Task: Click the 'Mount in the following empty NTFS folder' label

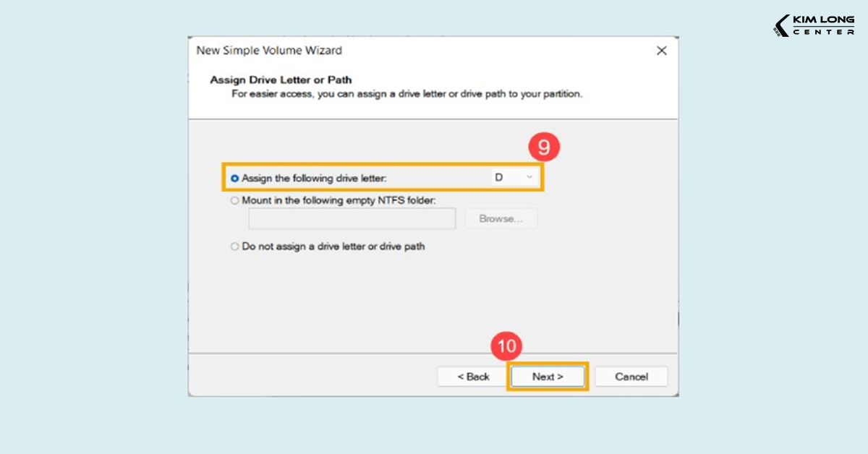Action: coord(339,201)
